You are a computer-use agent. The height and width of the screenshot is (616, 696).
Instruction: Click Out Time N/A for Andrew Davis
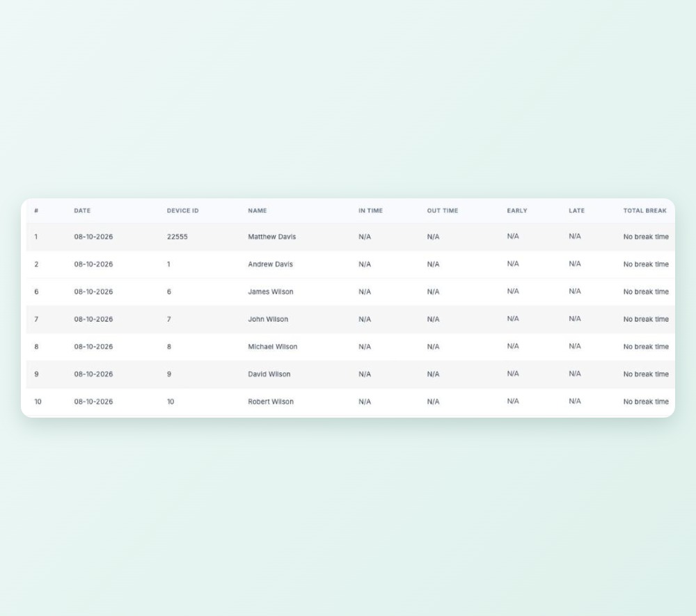pyautogui.click(x=433, y=264)
